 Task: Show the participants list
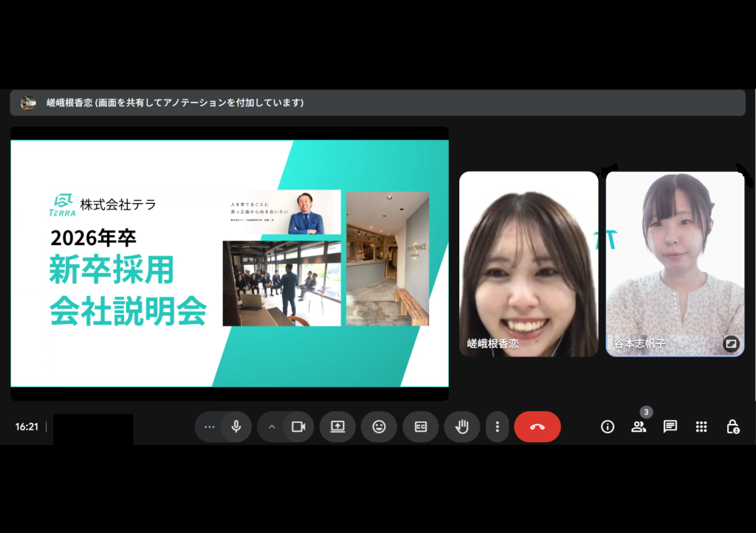click(639, 427)
